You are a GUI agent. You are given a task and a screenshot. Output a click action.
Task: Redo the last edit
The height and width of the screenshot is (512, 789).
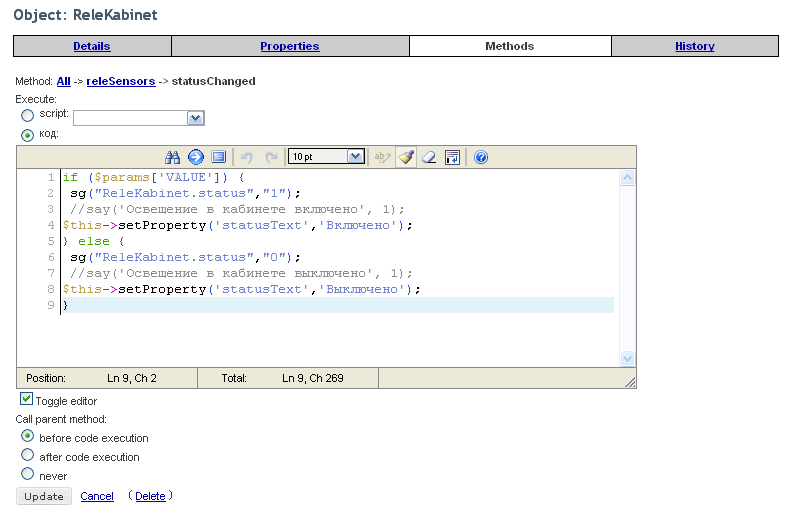(271, 157)
